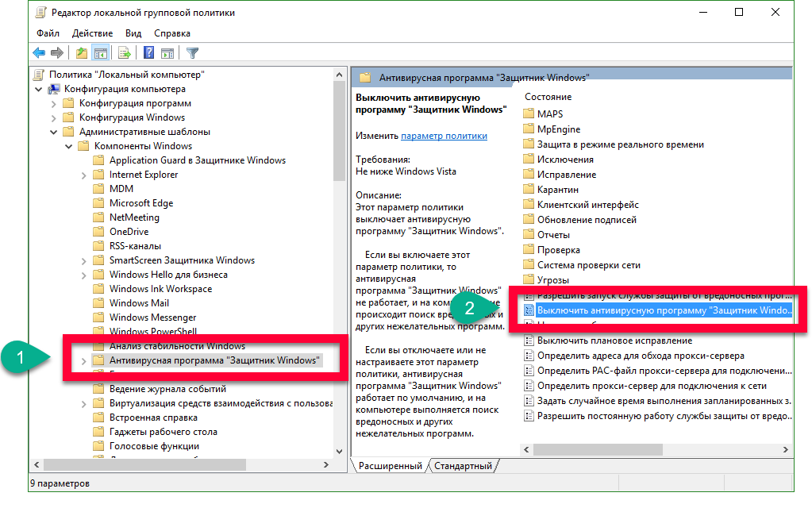Expand SmartScreen Защитника Windows node
The width and height of the screenshot is (812, 508).
click(x=84, y=260)
